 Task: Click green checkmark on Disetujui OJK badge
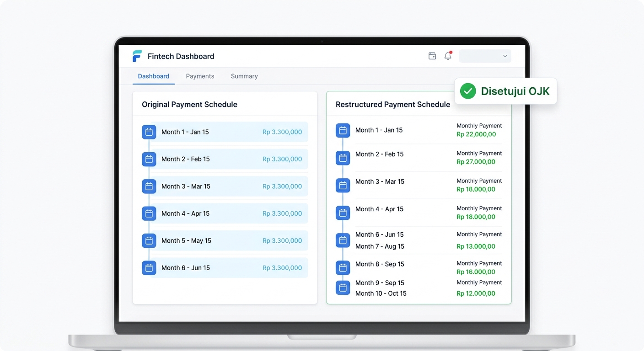click(468, 91)
